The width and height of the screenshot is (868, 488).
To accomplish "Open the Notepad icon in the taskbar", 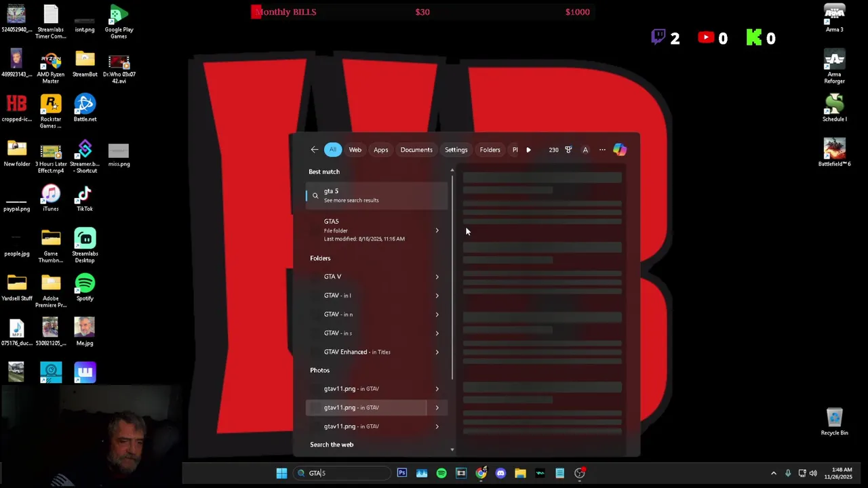I will pyautogui.click(x=559, y=473).
